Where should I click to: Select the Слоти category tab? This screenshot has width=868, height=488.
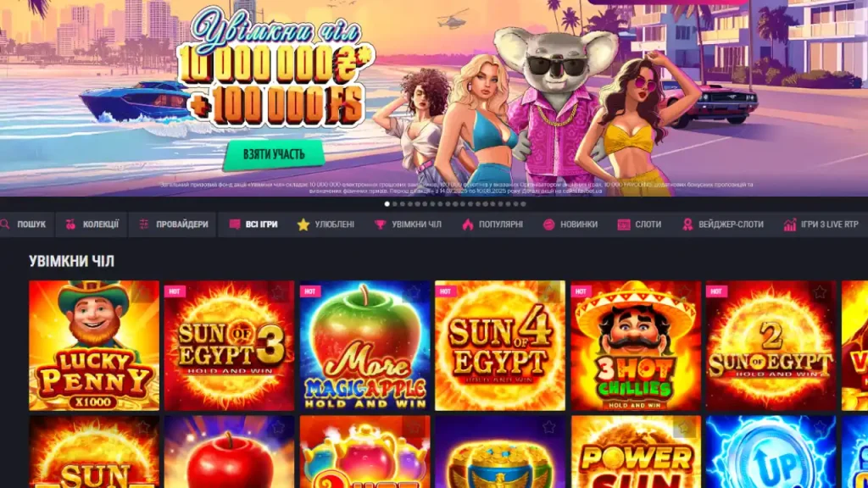click(x=639, y=224)
